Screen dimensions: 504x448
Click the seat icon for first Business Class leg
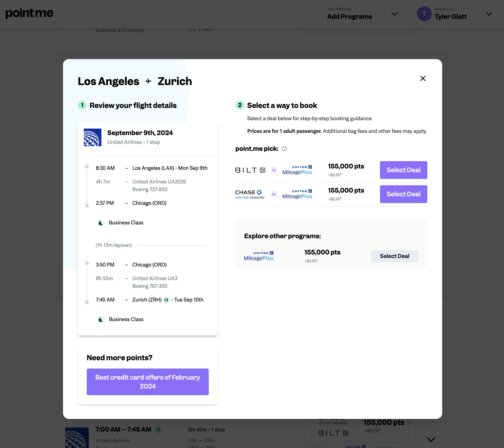click(100, 223)
